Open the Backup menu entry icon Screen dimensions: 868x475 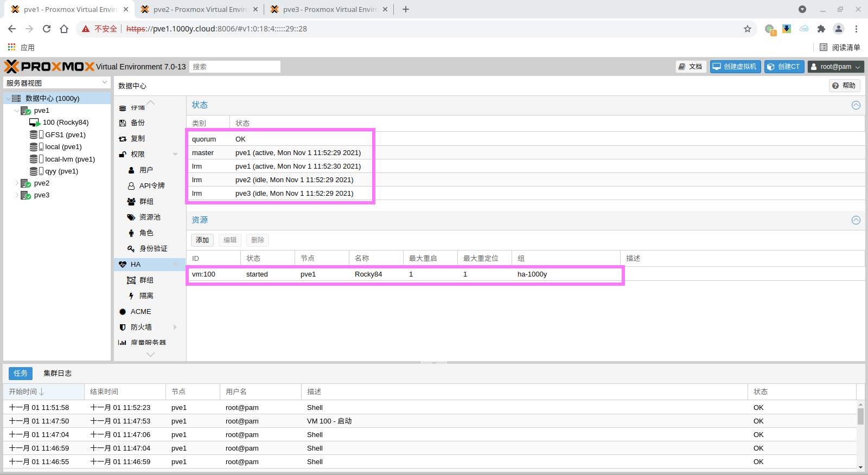[x=123, y=123]
